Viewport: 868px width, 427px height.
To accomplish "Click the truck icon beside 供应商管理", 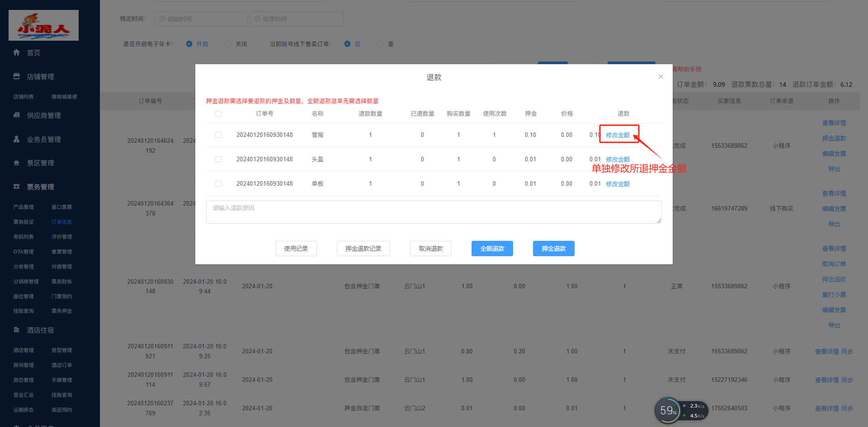I will click(17, 115).
